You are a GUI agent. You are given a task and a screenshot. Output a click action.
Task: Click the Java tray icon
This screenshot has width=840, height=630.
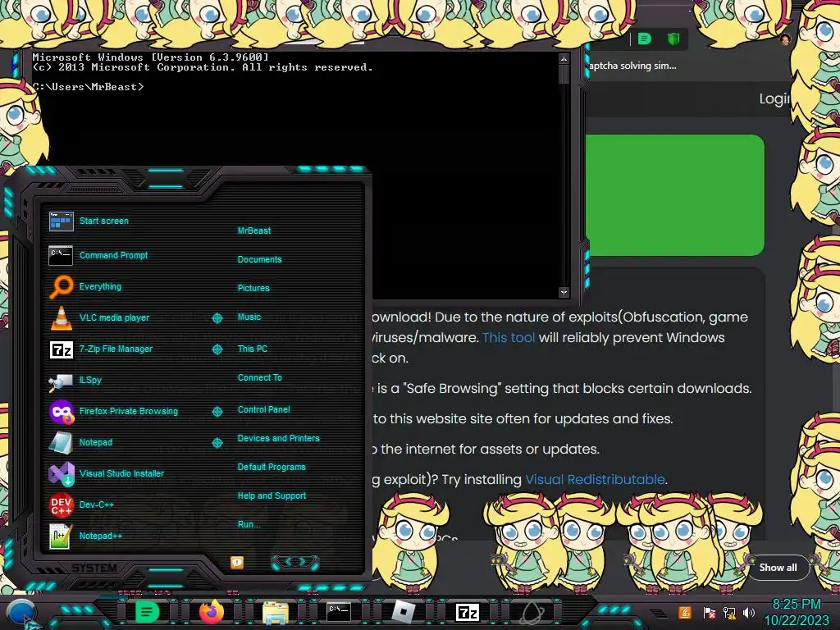685,612
